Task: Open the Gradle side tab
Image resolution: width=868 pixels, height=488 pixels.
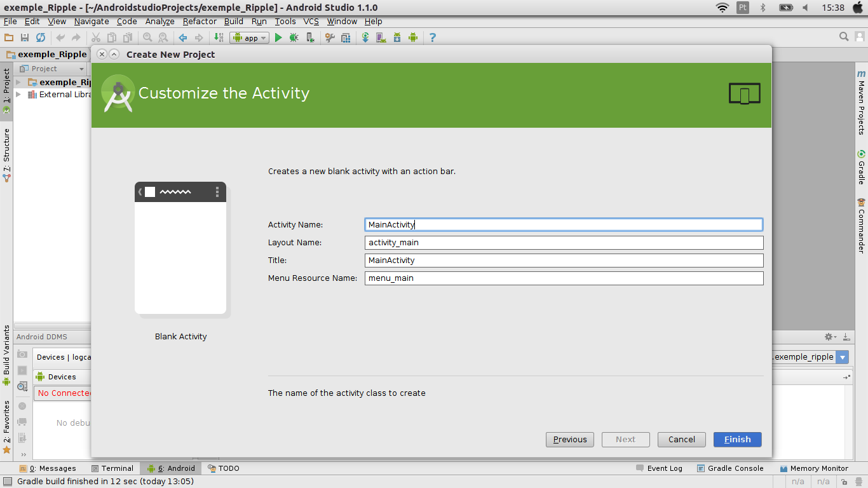Action: 862,166
